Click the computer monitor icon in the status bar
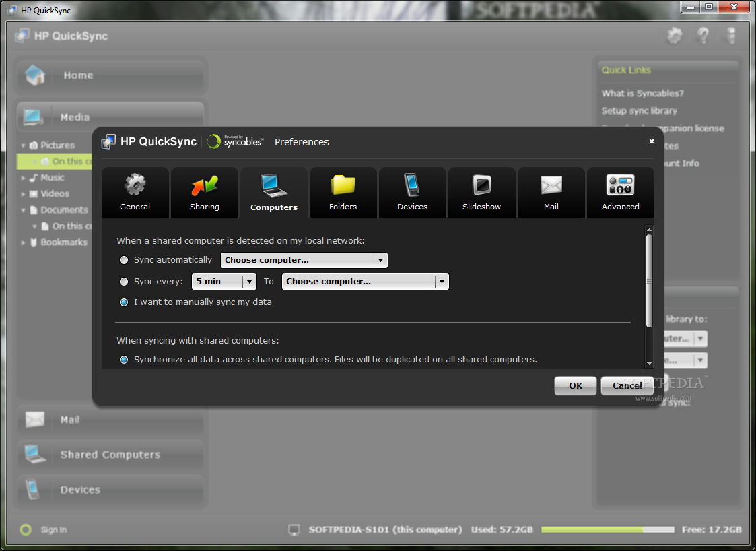The width and height of the screenshot is (756, 551). (x=294, y=529)
